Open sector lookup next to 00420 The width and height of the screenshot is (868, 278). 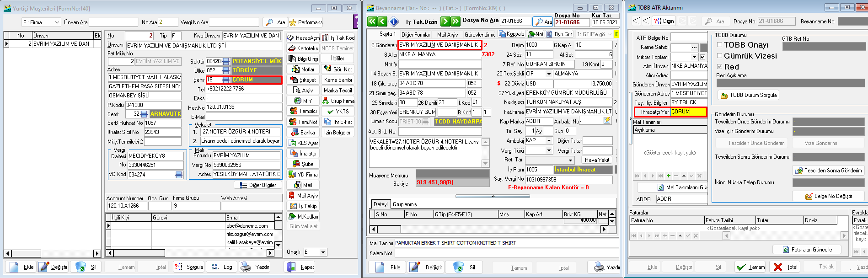225,61
